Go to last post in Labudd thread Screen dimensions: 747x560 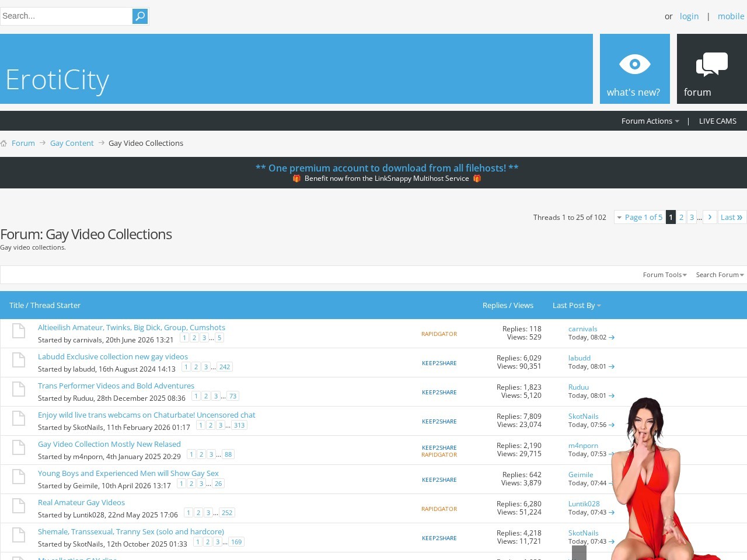pyautogui.click(x=612, y=366)
